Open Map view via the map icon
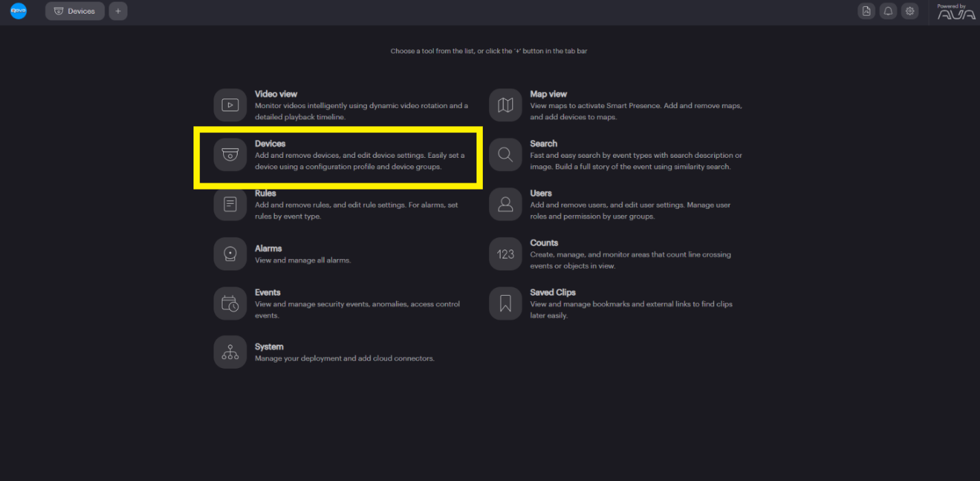Image resolution: width=980 pixels, height=481 pixels. (505, 105)
